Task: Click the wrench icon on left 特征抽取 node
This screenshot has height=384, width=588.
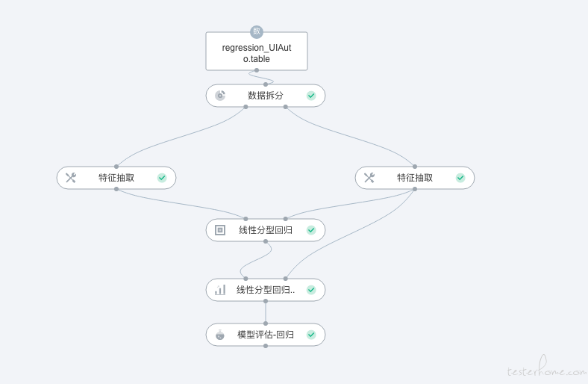Action: (71, 178)
